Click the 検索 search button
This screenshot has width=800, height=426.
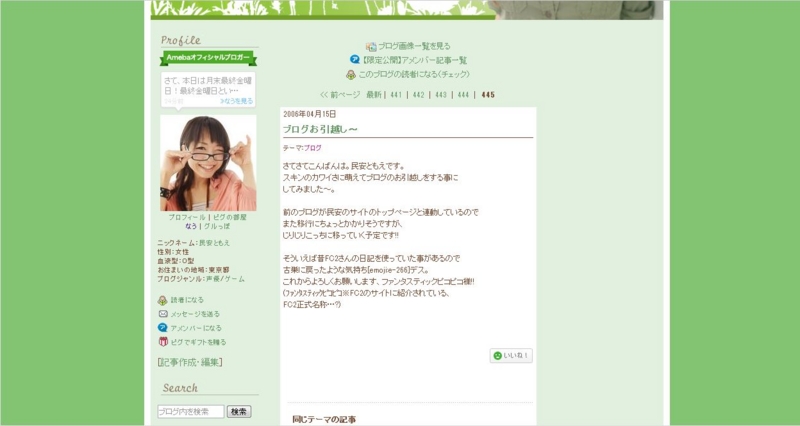pos(239,412)
